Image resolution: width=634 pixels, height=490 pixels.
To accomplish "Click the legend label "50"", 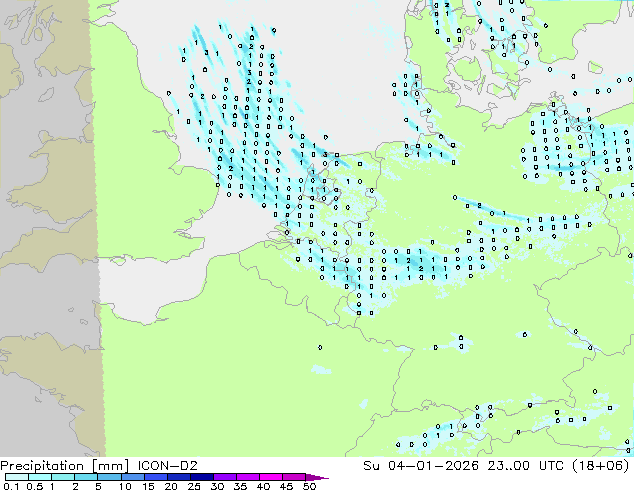I will click(309, 486).
